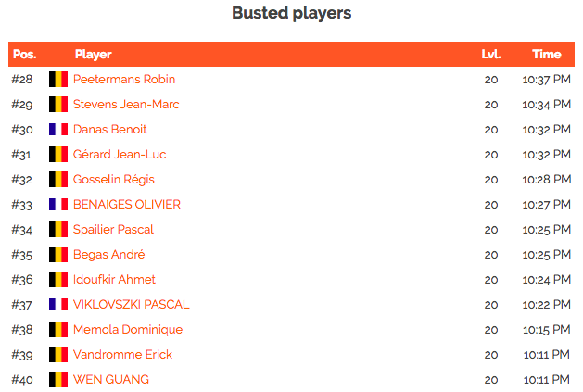583x392 pixels.
Task: Select Memola Dominique from the list
Action: tap(128, 330)
